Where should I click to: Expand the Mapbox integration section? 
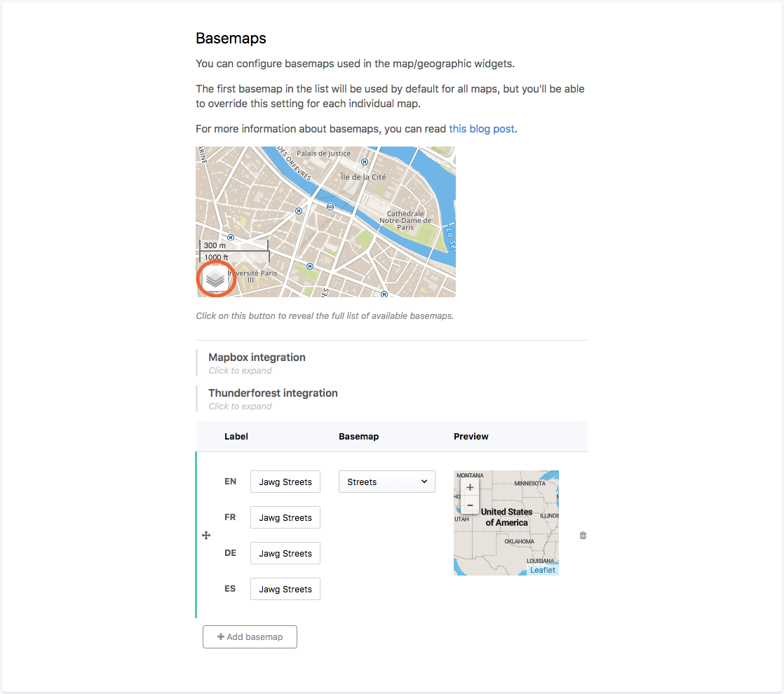pos(257,358)
